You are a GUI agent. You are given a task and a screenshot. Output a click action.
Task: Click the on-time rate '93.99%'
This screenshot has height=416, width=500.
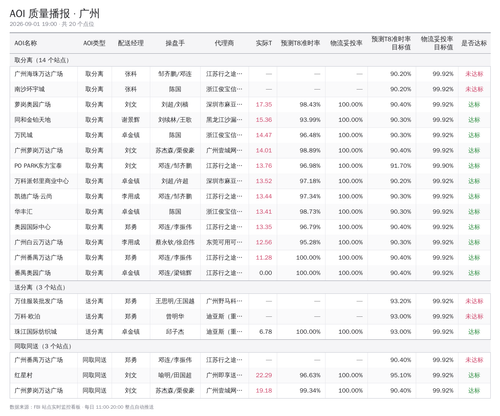(310, 120)
